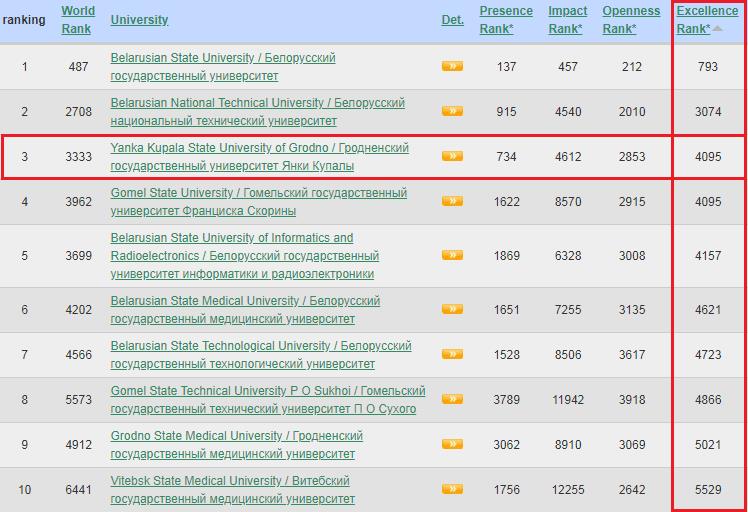
Task: Click the sort arrow beside Excellence Rank
Action: [717, 29]
